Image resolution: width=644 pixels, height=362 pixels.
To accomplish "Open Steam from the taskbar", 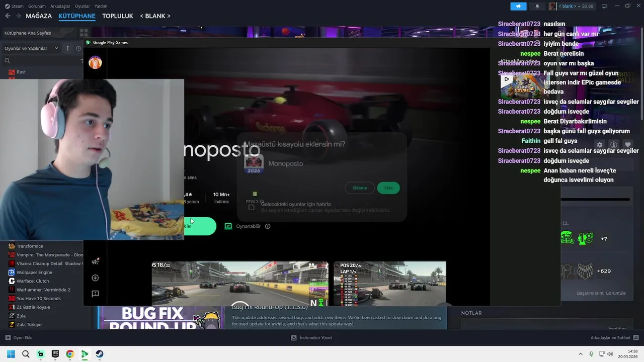I will pos(100,354).
